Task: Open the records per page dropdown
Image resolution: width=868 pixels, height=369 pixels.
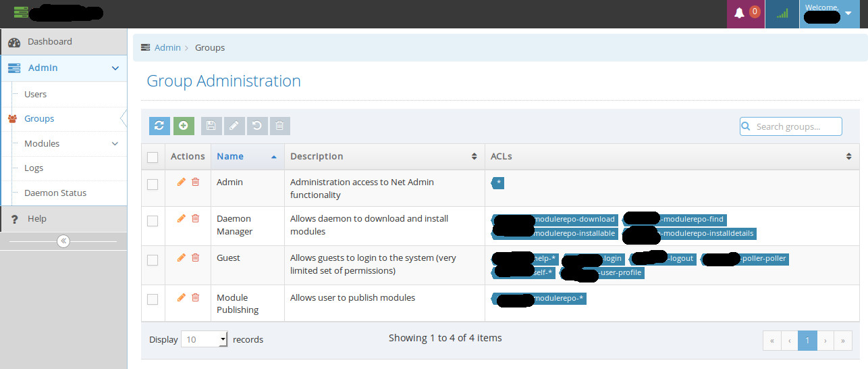Action: tap(205, 339)
